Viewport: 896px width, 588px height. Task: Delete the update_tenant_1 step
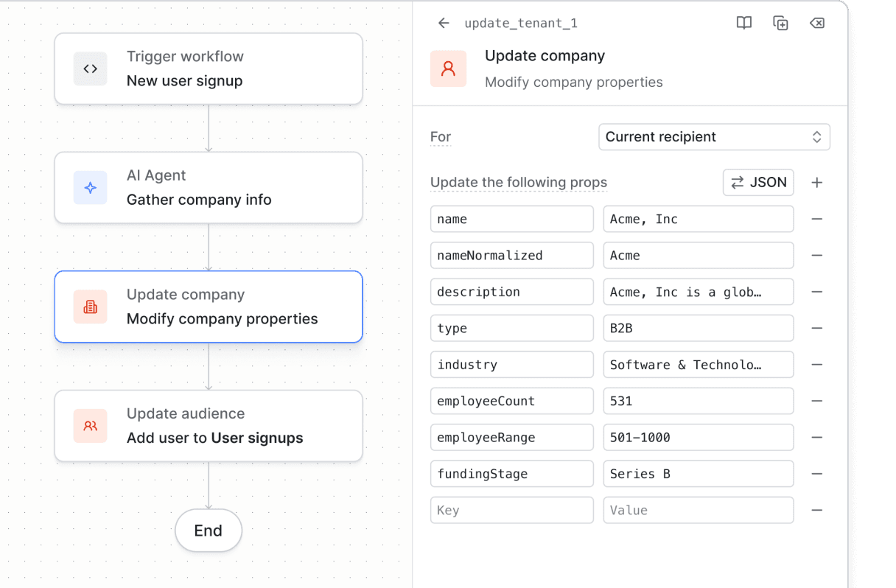pos(817,23)
